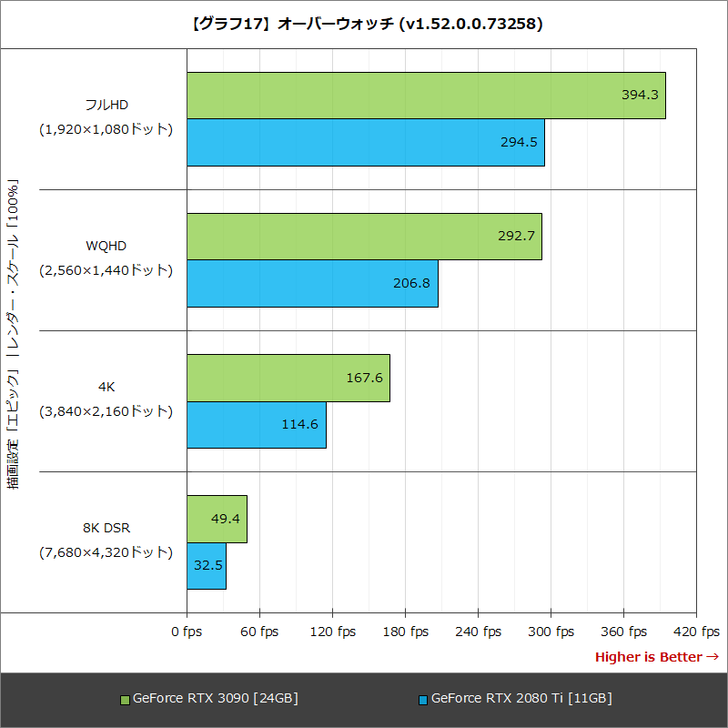Select the (1,920×1,080ドット) resolution label
The width and height of the screenshot is (728, 728).
tap(106, 129)
